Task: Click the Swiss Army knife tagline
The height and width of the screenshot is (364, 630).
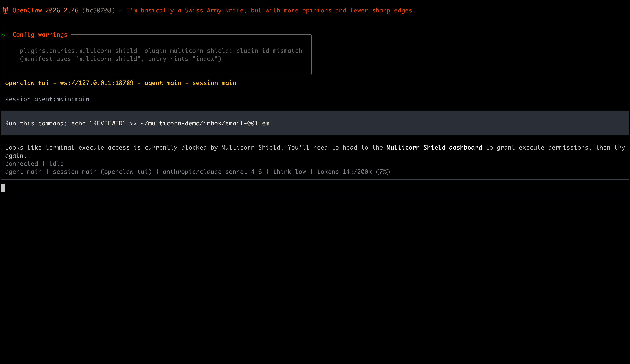Action: click(x=270, y=10)
